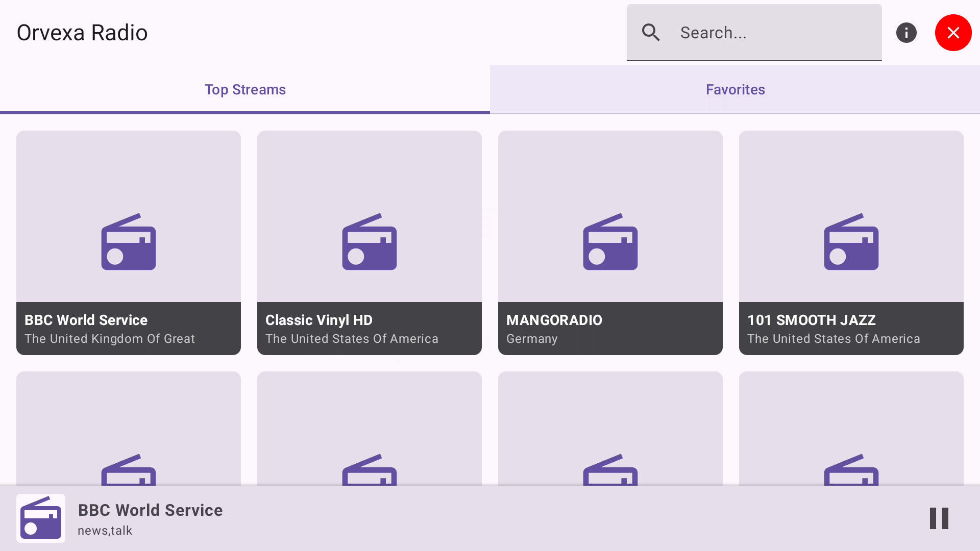Open the station card below 101 SMOOTH JAZZ

pos(851,429)
